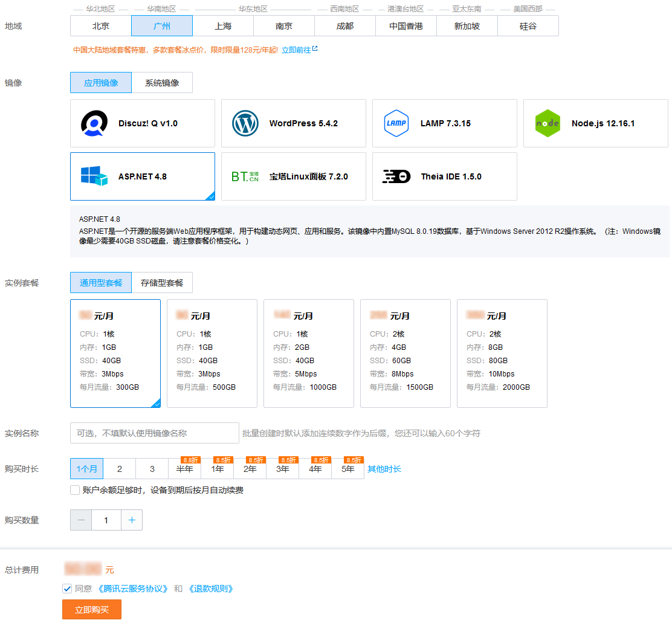Select the 中国香港 region
Viewport: 672px width, 623px height.
[406, 26]
